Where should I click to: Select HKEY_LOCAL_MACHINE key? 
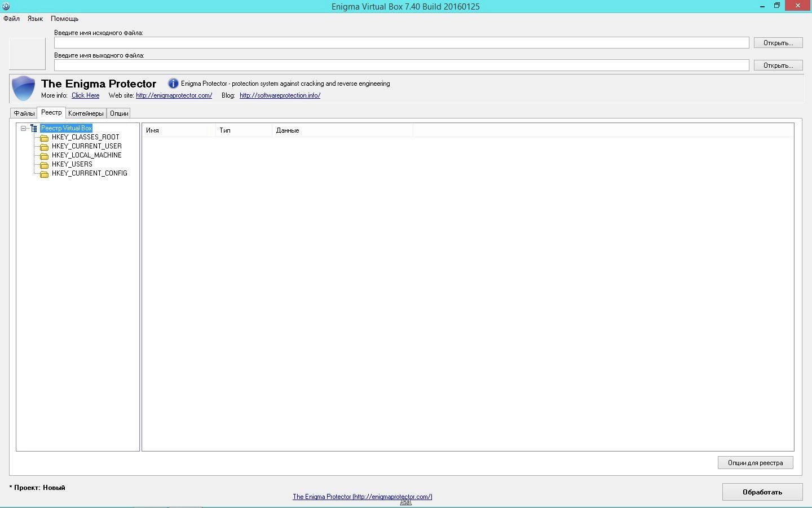(x=86, y=155)
